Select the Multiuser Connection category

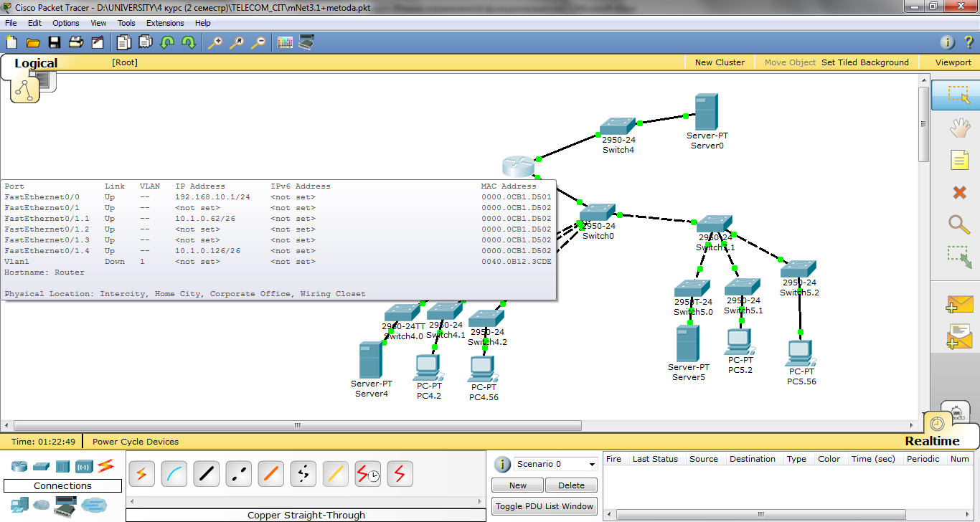(94, 505)
